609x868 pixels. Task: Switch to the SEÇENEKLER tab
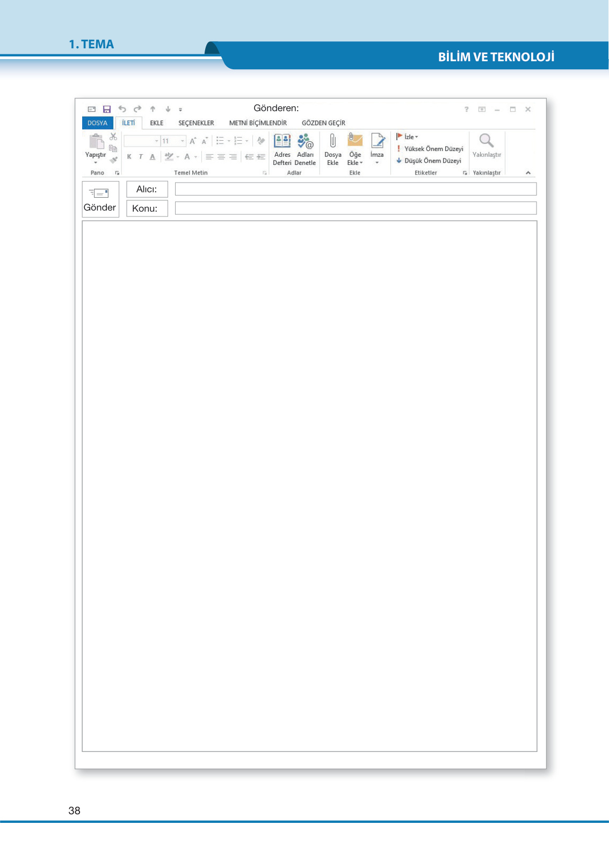pos(196,123)
